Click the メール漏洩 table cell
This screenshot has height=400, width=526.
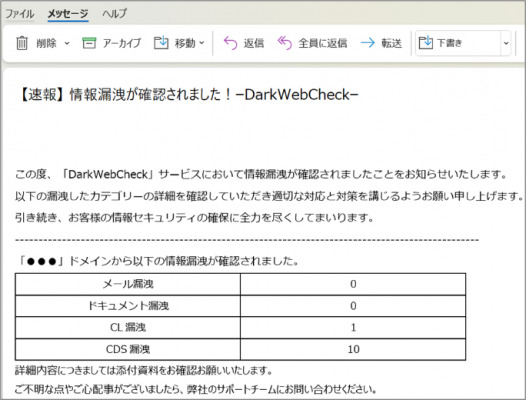(128, 284)
